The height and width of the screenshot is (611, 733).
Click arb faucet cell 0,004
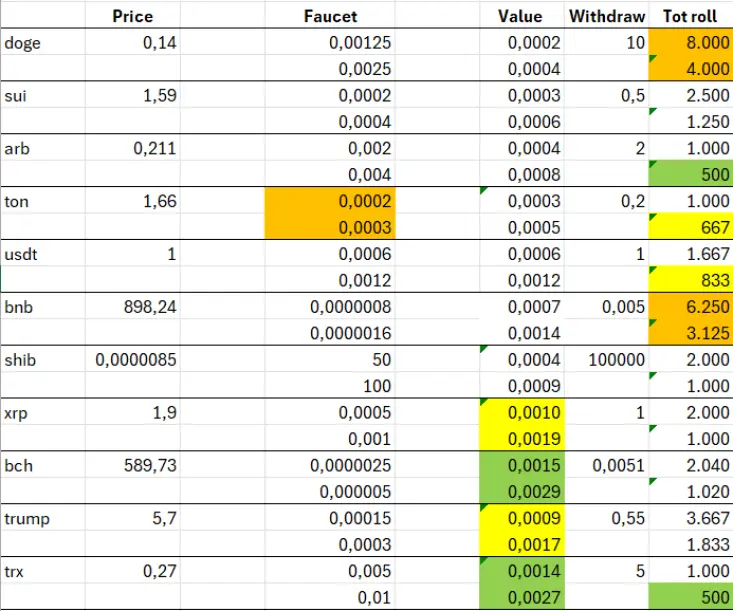click(330, 174)
